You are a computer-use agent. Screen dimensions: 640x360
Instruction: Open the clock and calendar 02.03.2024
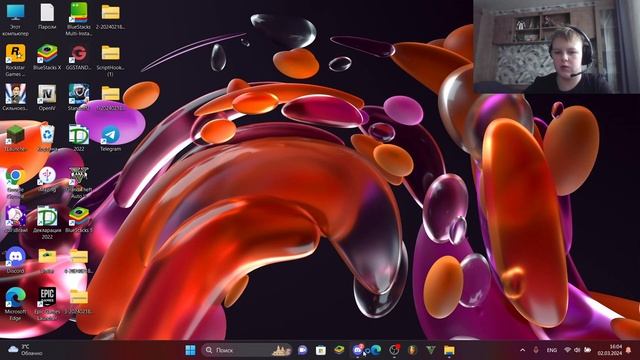(610, 350)
